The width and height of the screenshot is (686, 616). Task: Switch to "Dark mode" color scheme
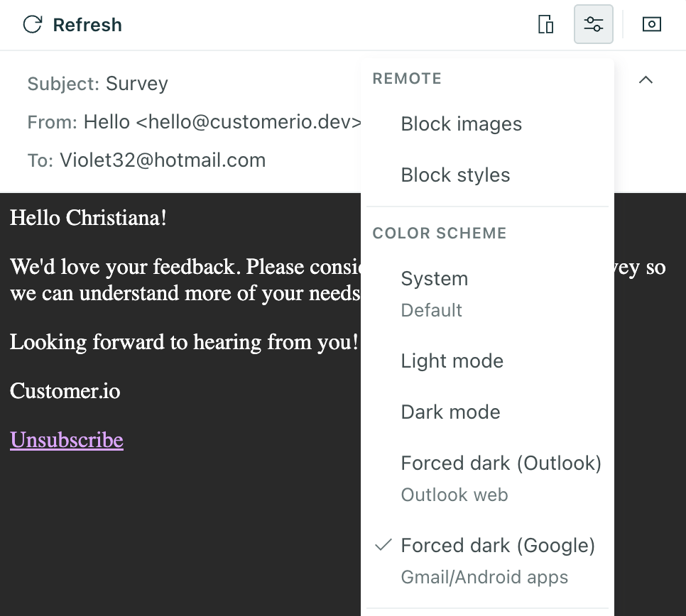[x=450, y=412]
